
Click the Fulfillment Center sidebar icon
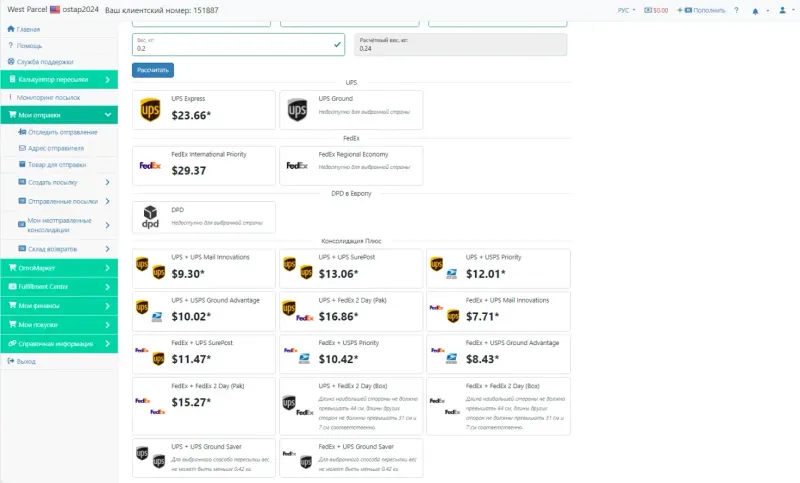coord(12,286)
